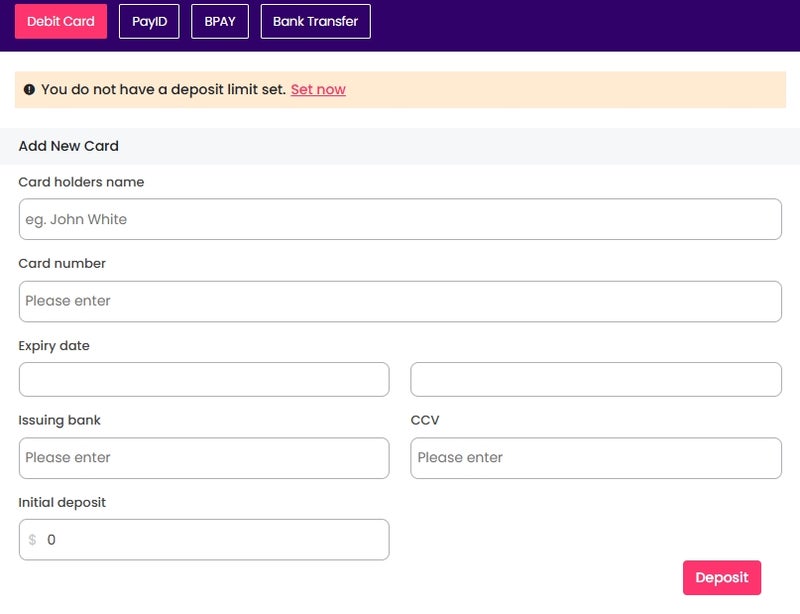Focus the Card holders name field

400,219
